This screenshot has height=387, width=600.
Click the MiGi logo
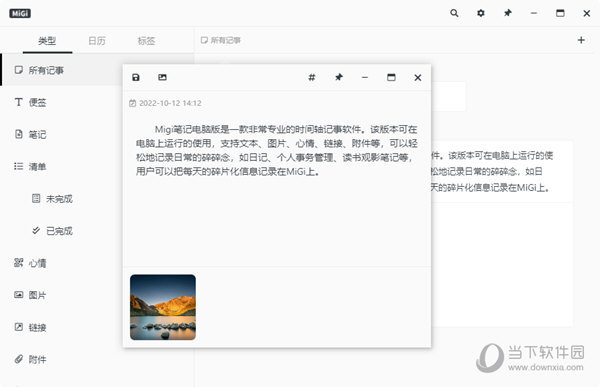pyautogui.click(x=20, y=13)
